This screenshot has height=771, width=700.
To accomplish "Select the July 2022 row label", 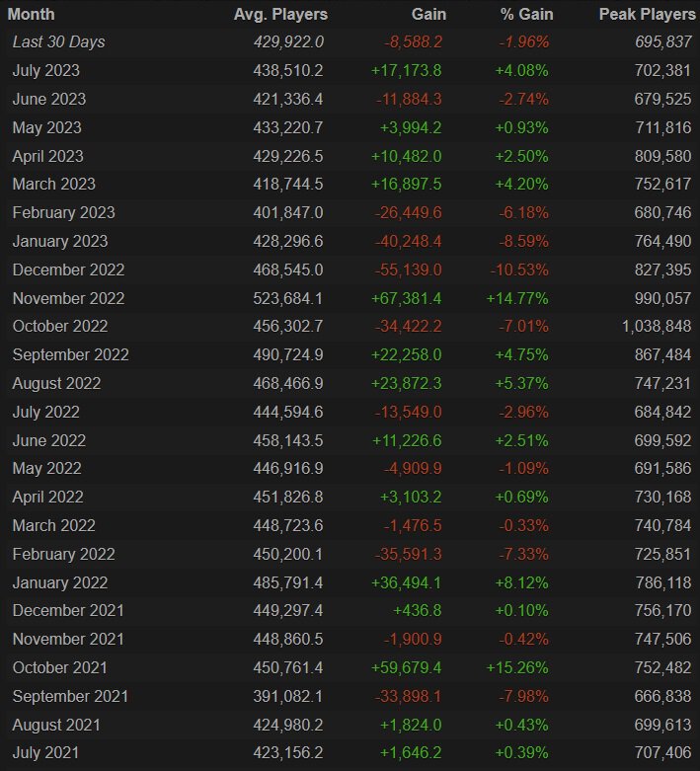I will point(45,412).
